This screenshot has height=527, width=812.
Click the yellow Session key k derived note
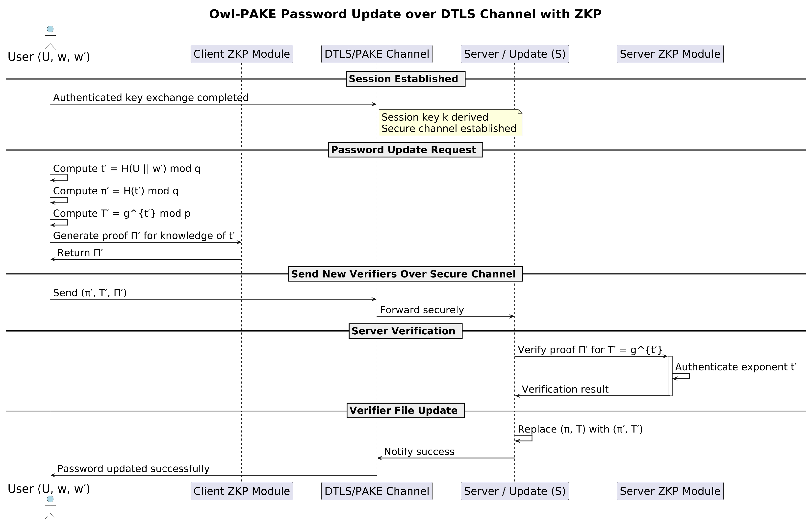[x=450, y=123]
